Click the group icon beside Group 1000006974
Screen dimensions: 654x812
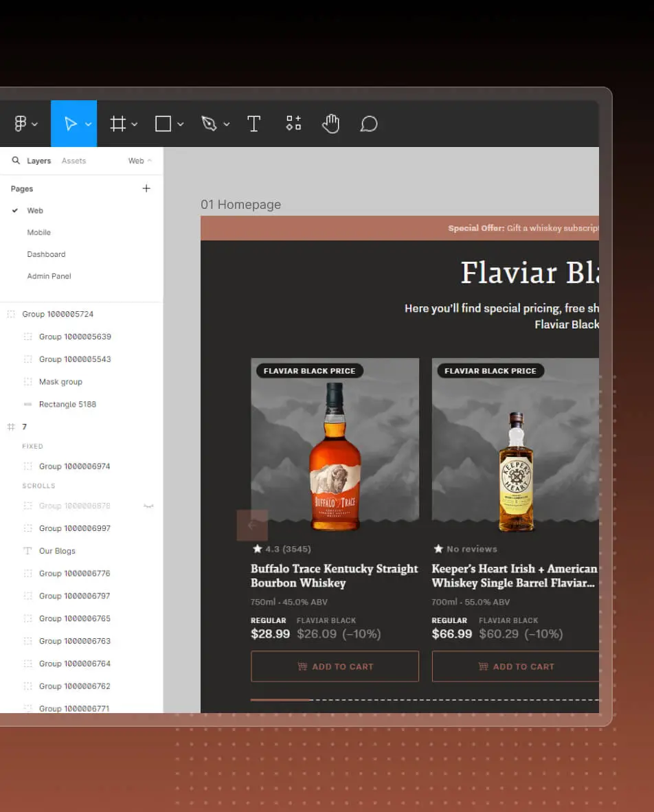click(28, 466)
